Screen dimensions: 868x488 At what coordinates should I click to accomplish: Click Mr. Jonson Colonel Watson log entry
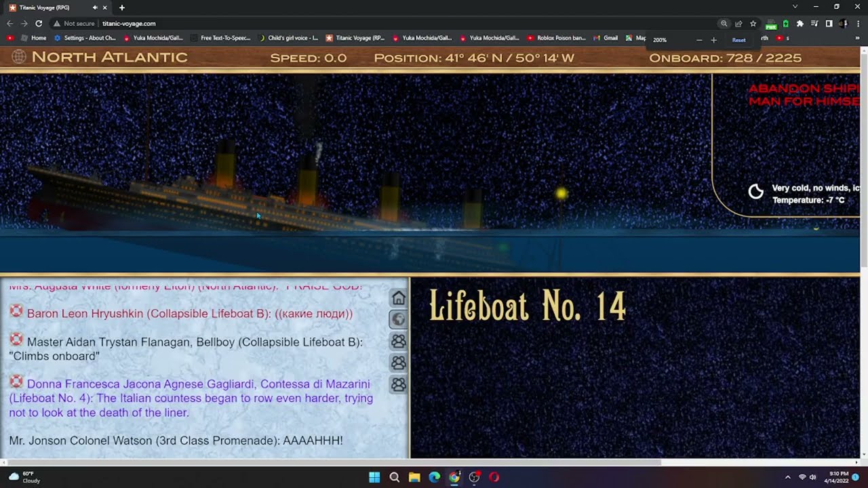click(176, 441)
